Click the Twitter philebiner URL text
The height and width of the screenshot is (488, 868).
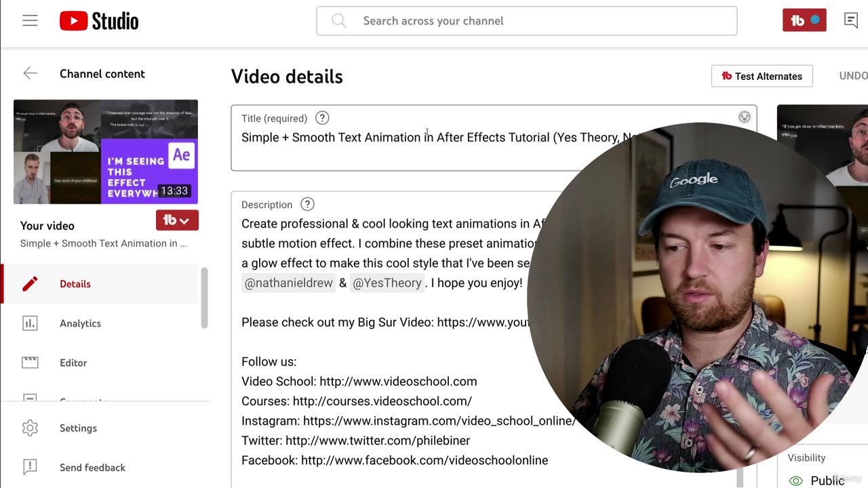(x=378, y=441)
